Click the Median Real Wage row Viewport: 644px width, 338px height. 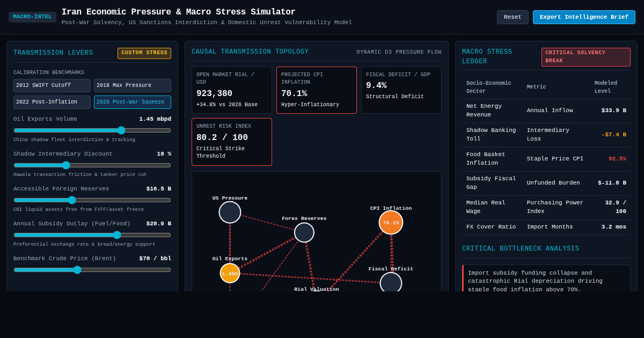point(546,208)
